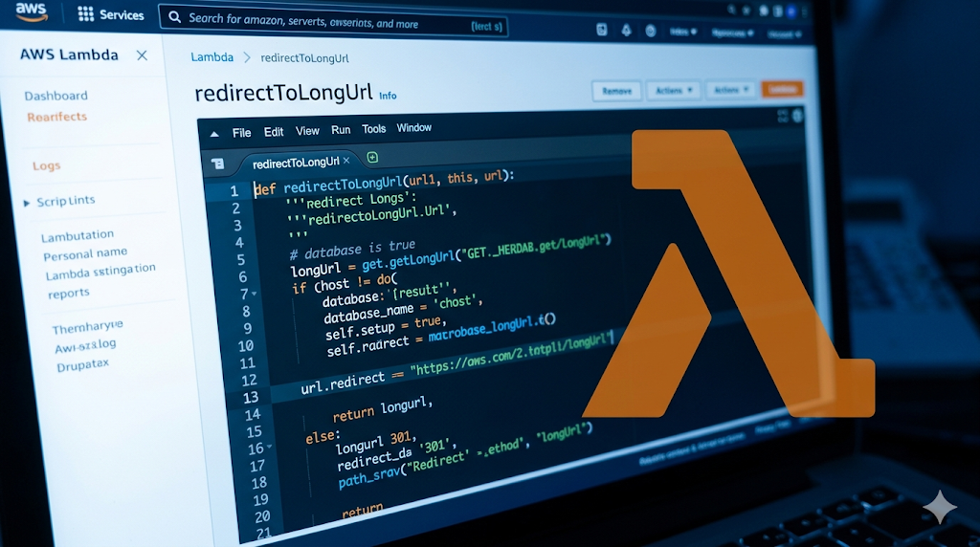Add a new tab with green plus icon
Image resolution: width=980 pixels, height=547 pixels.
(372, 158)
